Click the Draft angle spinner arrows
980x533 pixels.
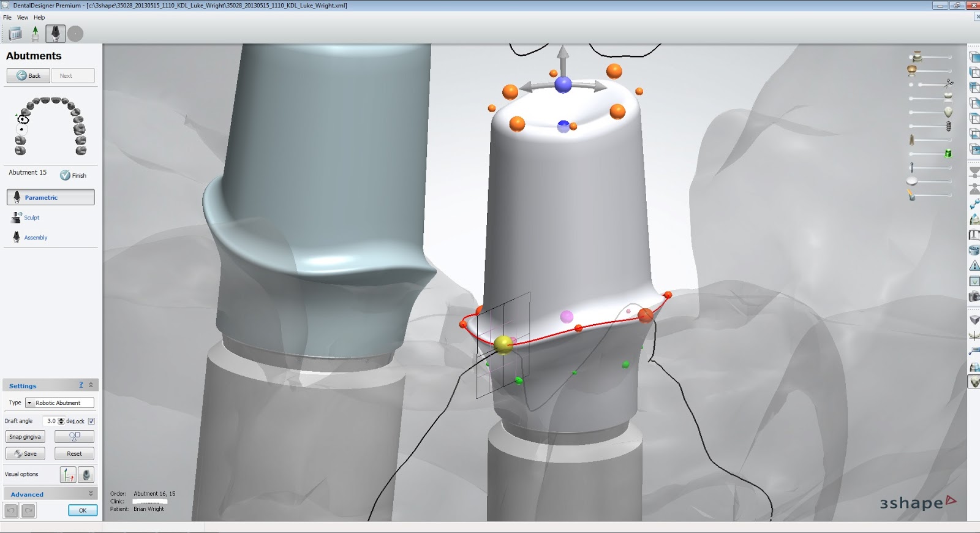click(x=61, y=421)
